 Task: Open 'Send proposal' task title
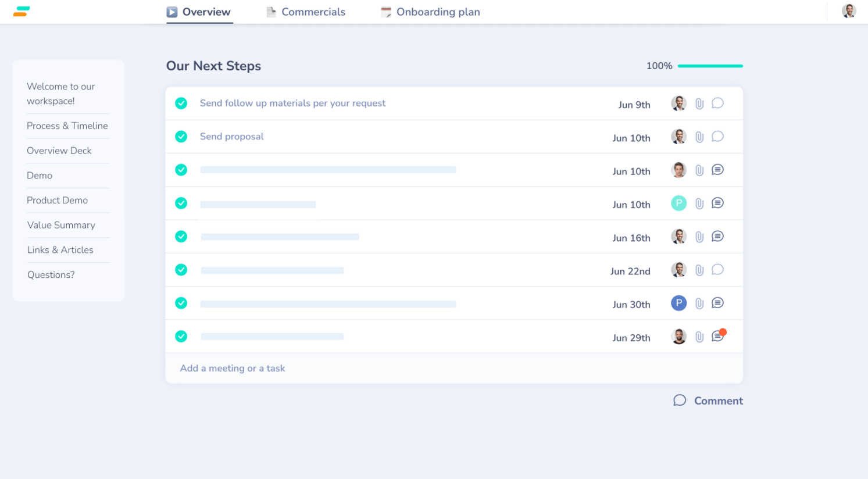(231, 137)
